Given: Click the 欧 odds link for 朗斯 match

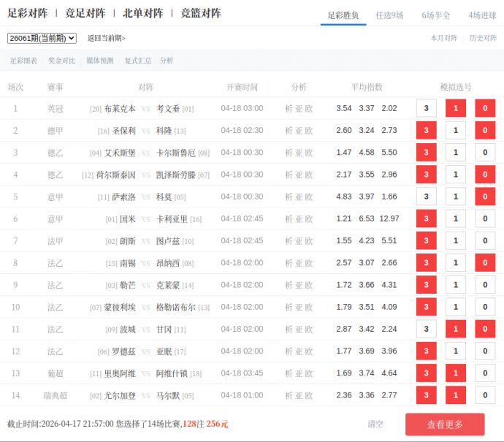Looking at the screenshot, I should [309, 240].
